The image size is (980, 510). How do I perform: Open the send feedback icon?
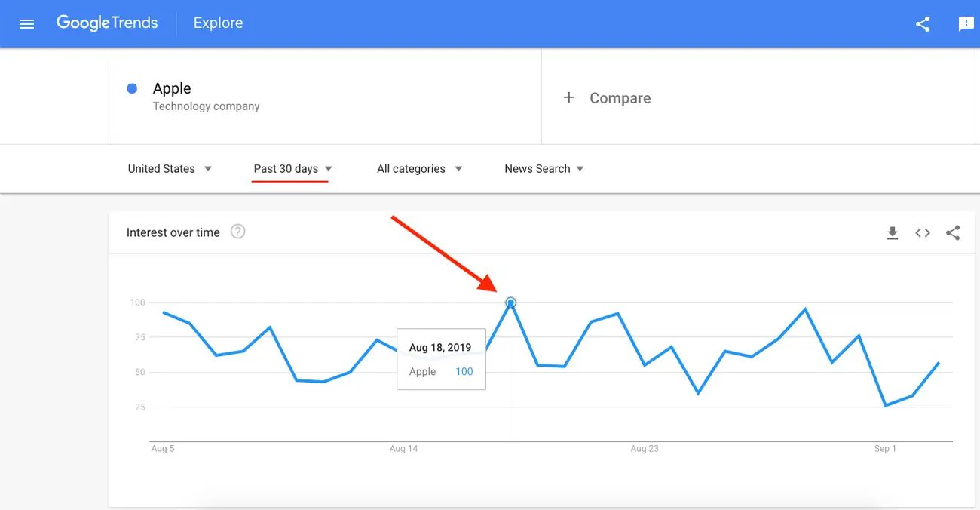point(966,24)
